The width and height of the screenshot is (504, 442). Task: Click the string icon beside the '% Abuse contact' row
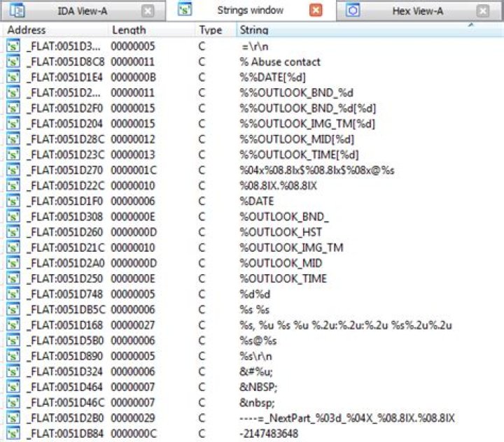(x=13, y=62)
